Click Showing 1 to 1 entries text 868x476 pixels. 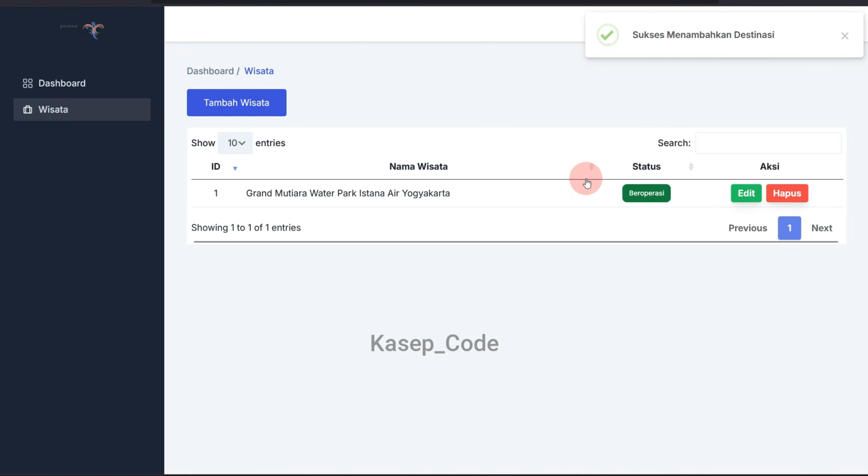tap(246, 227)
